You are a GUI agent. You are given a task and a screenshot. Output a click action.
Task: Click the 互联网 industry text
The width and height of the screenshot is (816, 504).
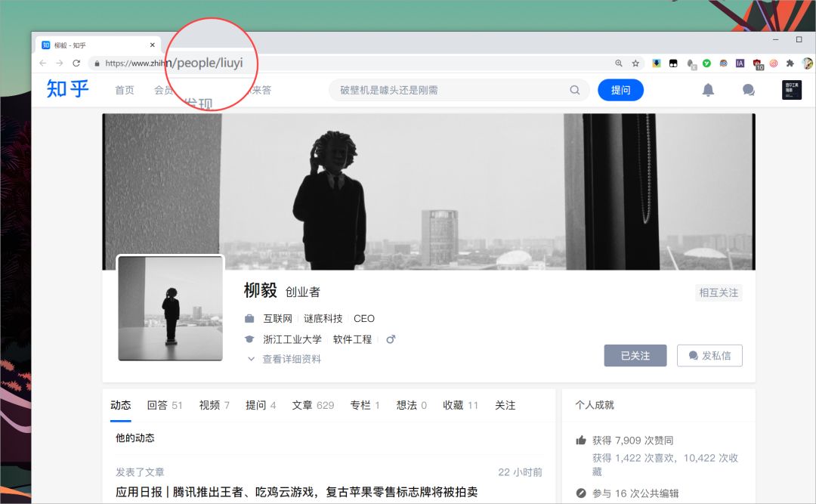[x=278, y=318]
